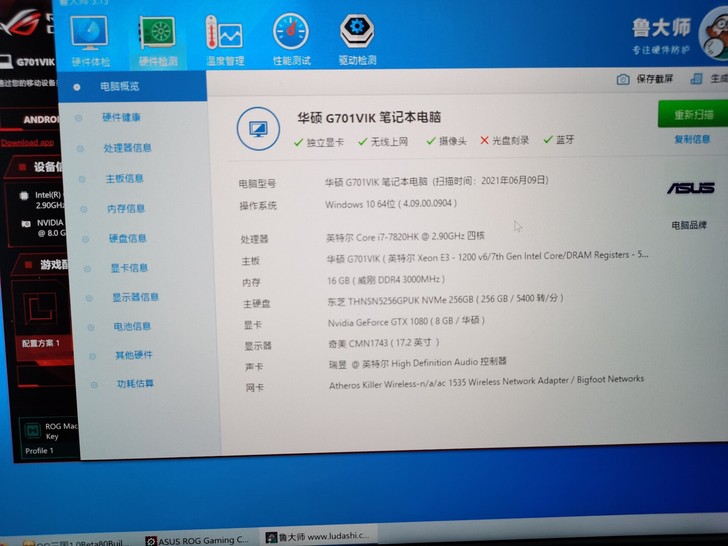
Task: Open 硬件健康 sidebar item
Action: pos(121,117)
